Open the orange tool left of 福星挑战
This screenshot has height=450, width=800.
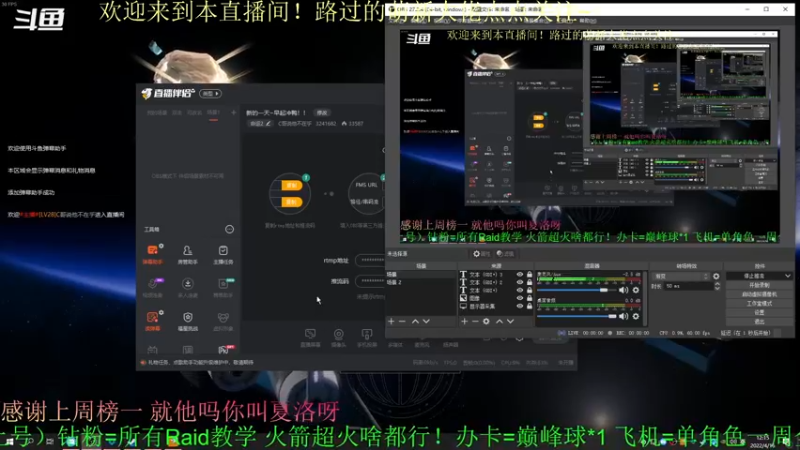click(153, 321)
